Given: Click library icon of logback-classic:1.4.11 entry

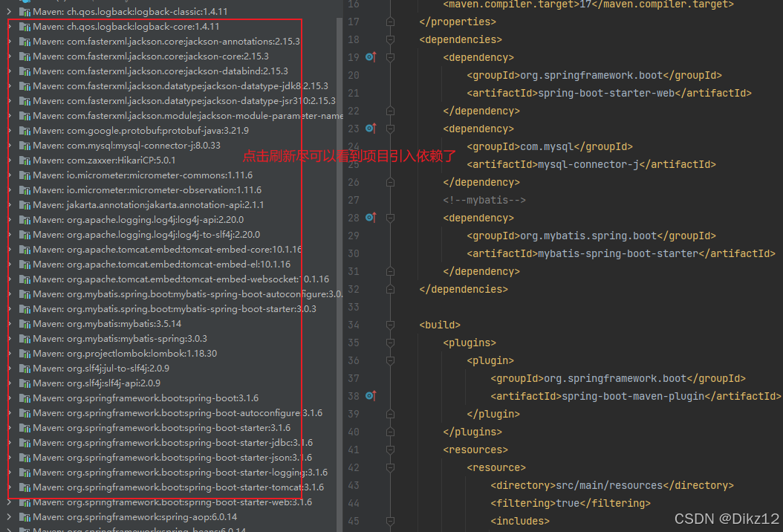Looking at the screenshot, I should (x=25, y=11).
